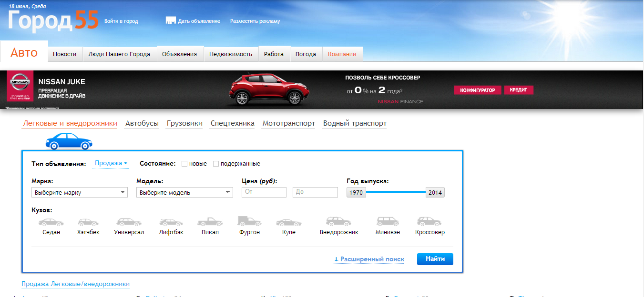
Task: Expand the Модель model dropdown
Action: pyautogui.click(x=184, y=193)
